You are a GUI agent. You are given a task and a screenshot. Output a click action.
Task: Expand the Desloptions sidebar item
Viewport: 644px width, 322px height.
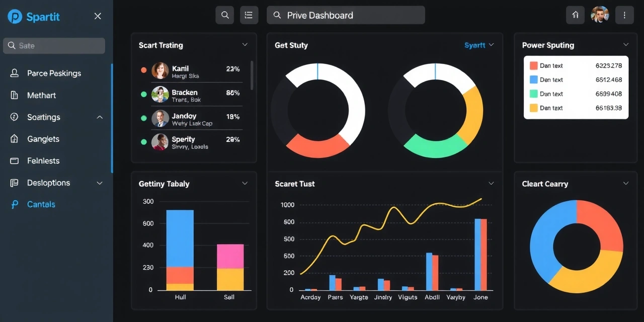click(99, 183)
